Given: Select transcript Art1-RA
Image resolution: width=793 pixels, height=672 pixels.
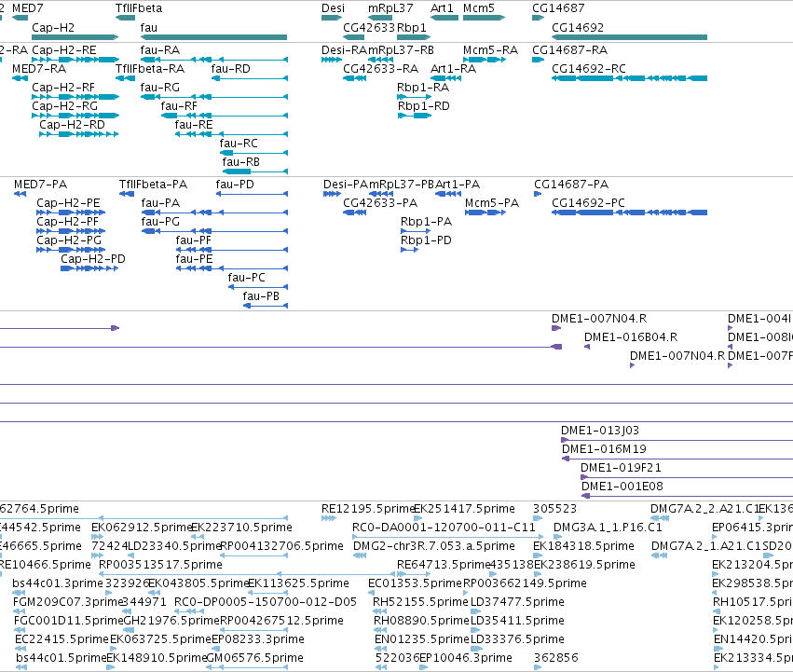Looking at the screenshot, I should (x=453, y=69).
